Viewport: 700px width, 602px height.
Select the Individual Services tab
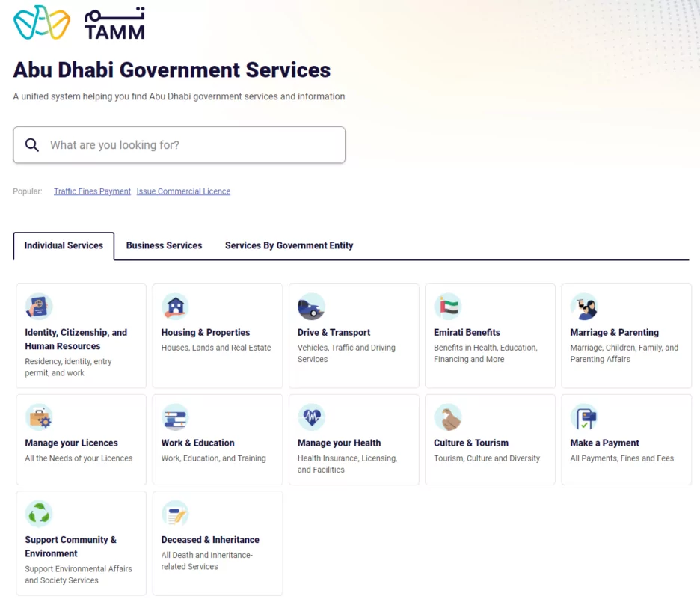64,245
